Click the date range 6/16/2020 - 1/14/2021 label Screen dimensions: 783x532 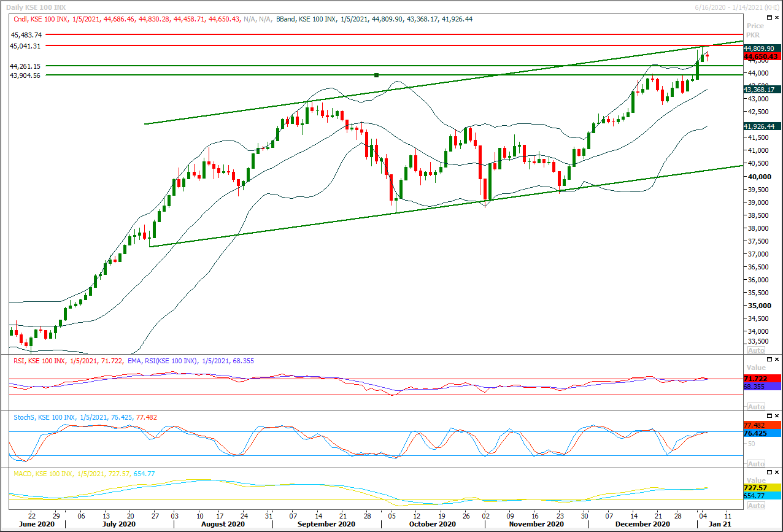pos(736,6)
